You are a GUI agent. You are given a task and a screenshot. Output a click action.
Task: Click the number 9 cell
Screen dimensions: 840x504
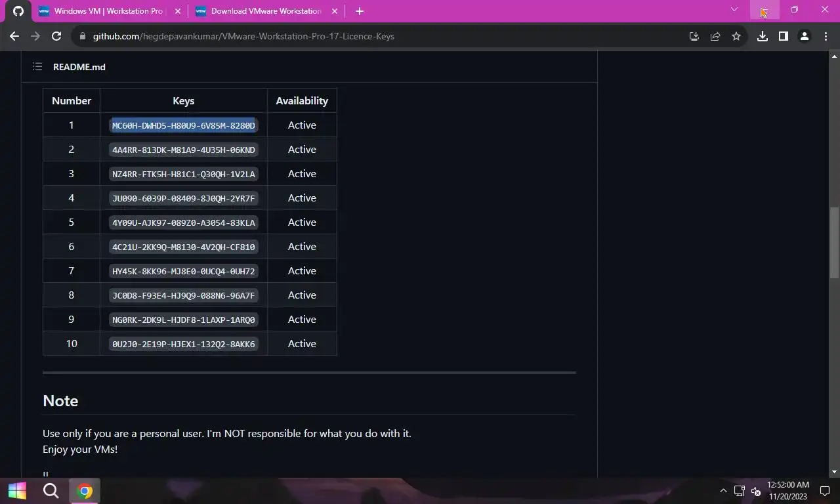pos(72,319)
